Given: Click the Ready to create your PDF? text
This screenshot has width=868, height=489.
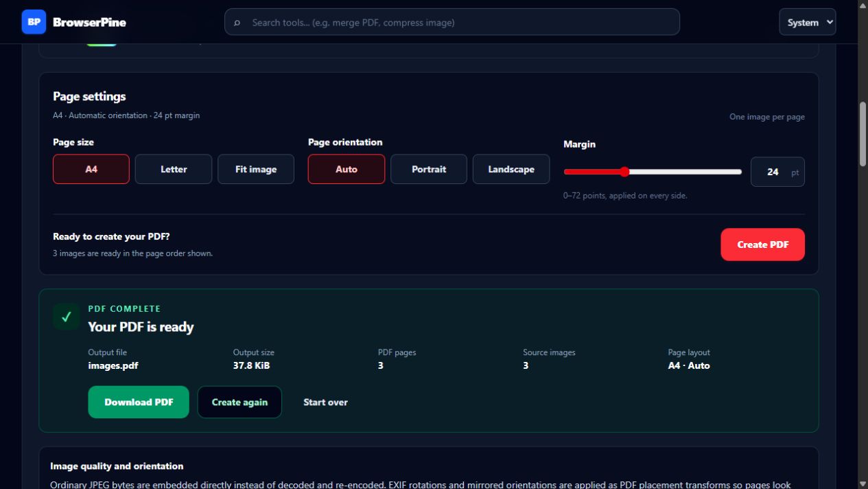Looking at the screenshot, I should tap(111, 236).
